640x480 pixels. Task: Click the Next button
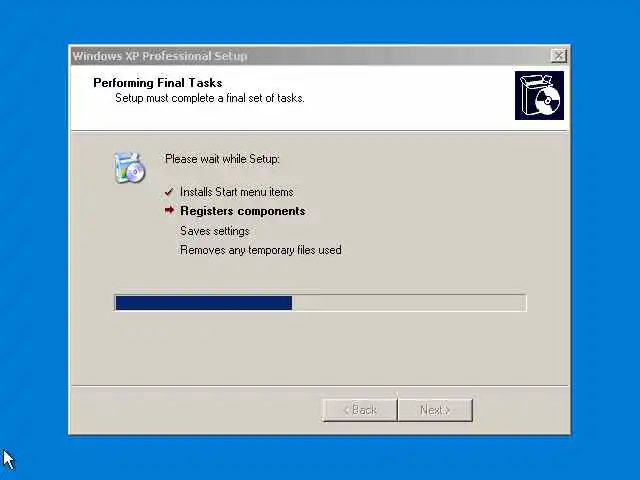[435, 410]
